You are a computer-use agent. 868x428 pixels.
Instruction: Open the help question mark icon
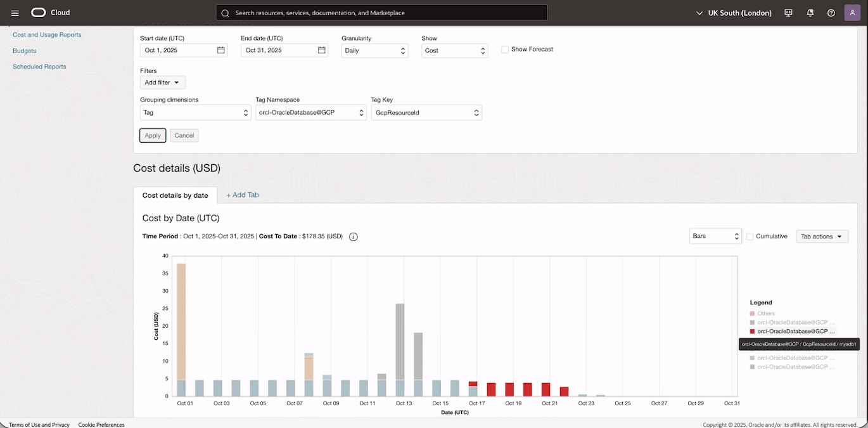coord(831,12)
